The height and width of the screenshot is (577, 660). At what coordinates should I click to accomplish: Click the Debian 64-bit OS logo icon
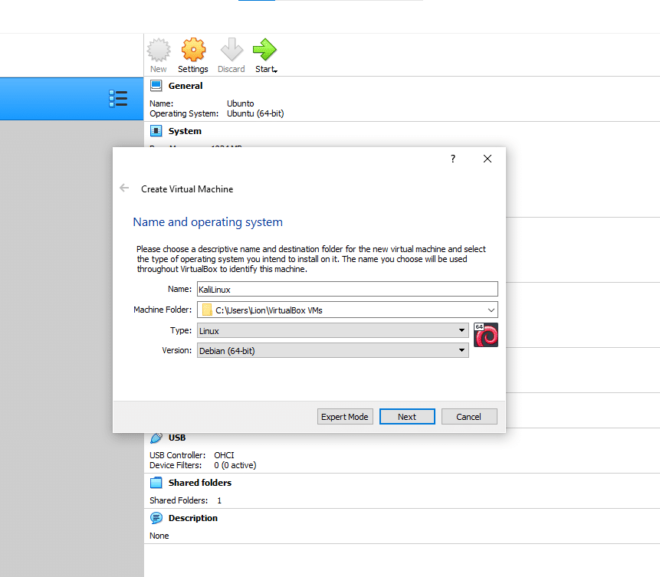click(x=486, y=335)
